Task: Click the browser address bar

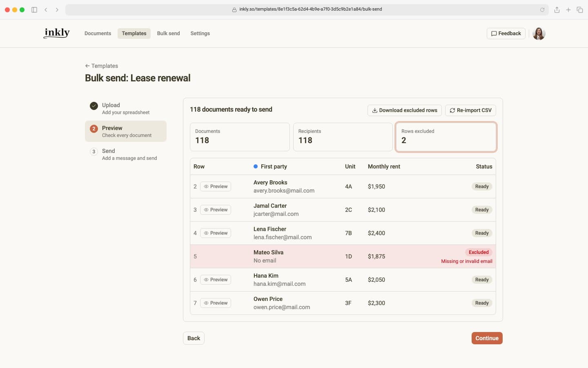Action: pyautogui.click(x=307, y=10)
